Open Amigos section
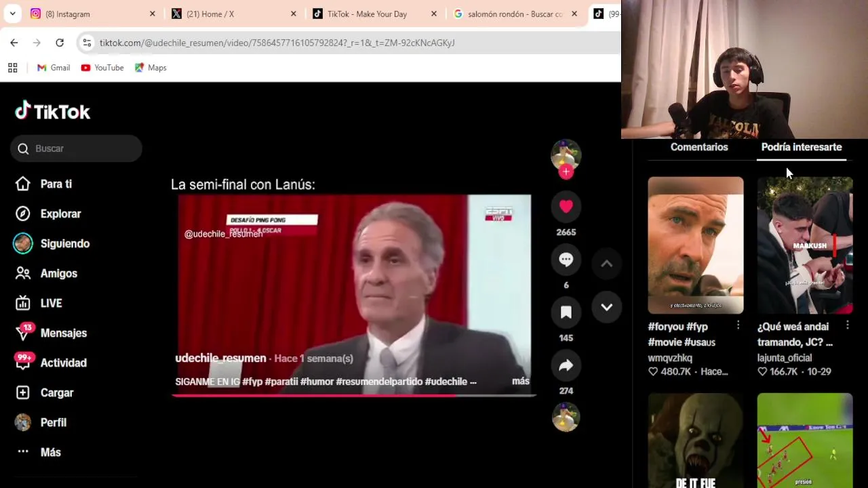The width and height of the screenshot is (868, 488). tap(46, 273)
